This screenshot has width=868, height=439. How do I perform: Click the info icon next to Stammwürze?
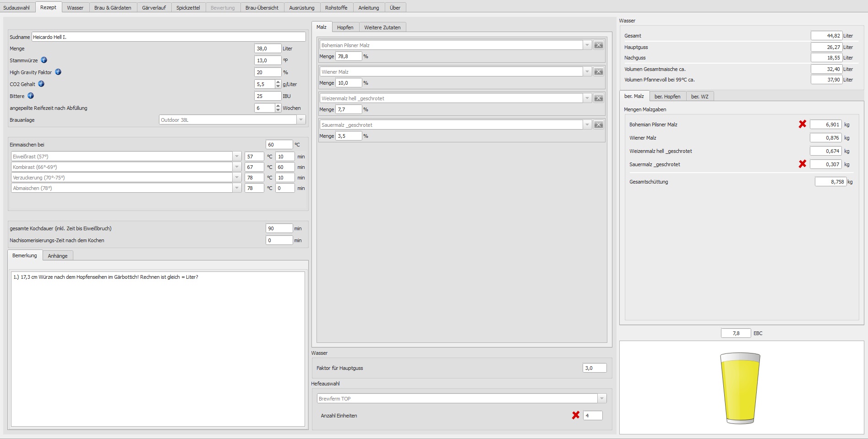(x=44, y=60)
